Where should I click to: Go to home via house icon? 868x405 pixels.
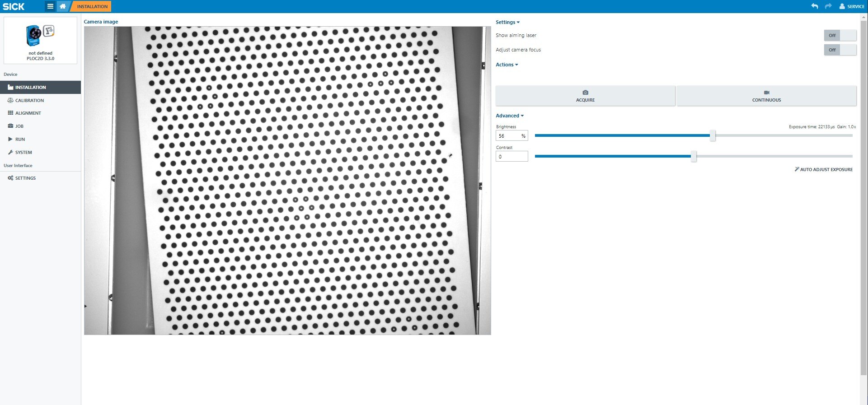coord(63,6)
